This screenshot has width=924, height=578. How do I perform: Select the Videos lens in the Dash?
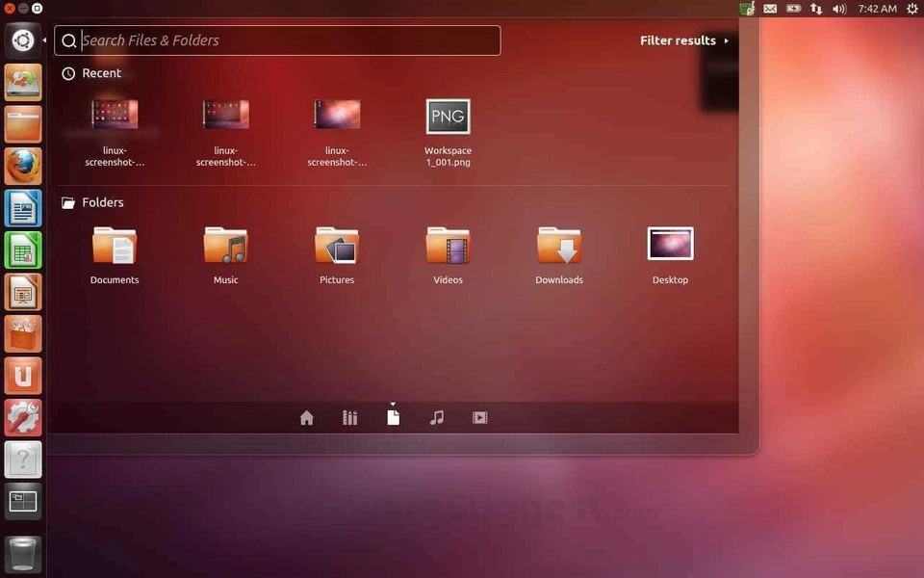click(479, 417)
